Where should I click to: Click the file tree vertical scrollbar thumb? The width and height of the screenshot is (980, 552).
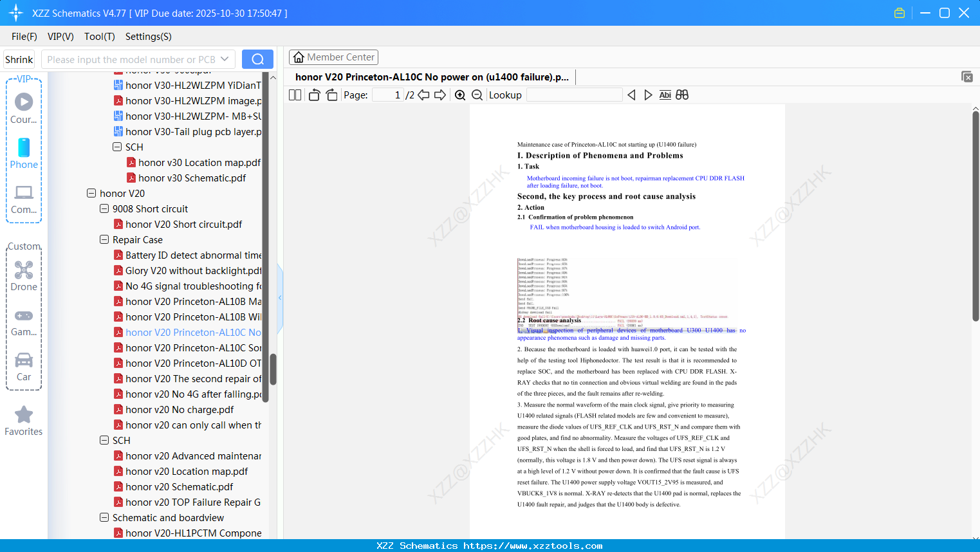point(273,369)
